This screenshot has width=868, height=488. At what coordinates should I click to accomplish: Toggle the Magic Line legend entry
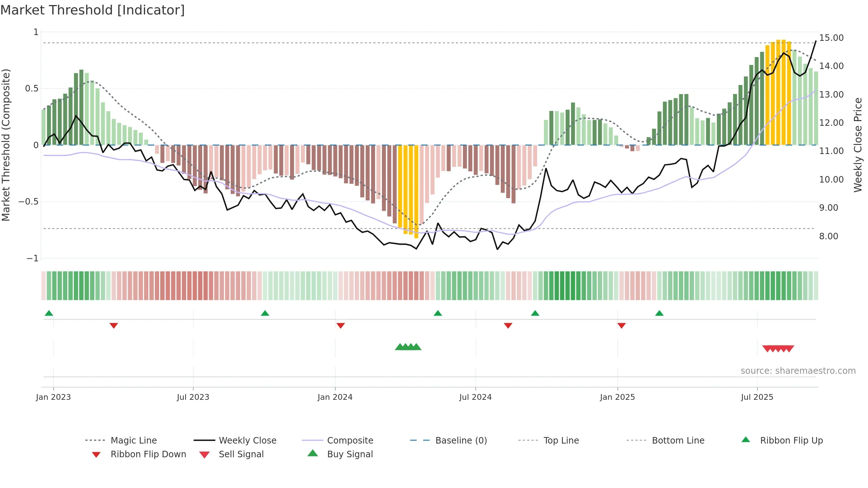click(121, 440)
